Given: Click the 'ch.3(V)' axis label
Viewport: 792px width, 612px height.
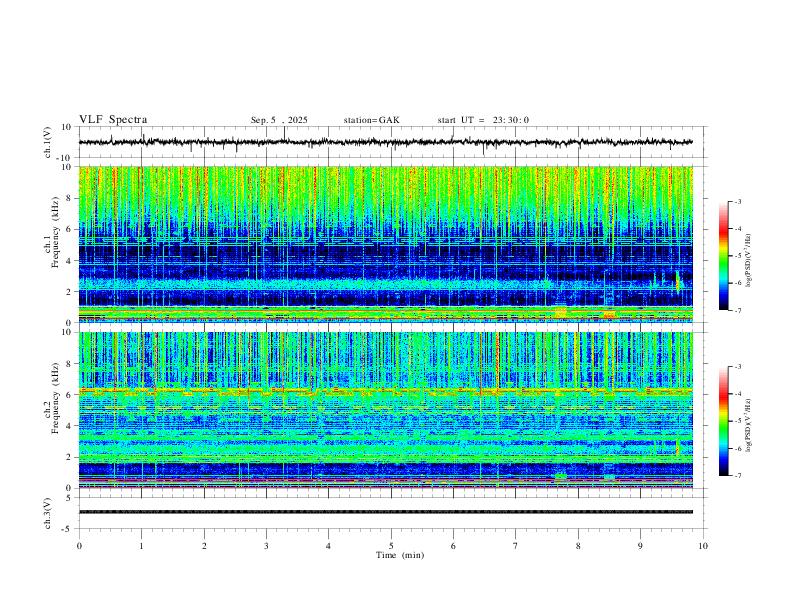Looking at the screenshot, I should [x=48, y=513].
